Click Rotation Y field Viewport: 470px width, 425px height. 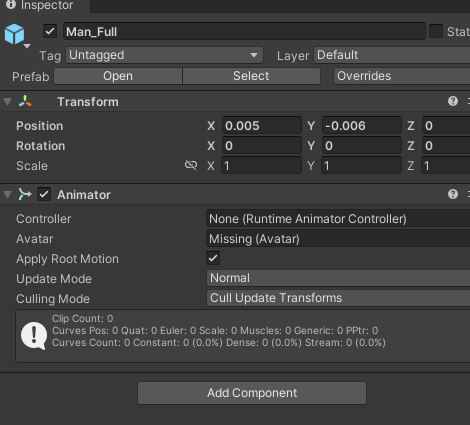(361, 146)
